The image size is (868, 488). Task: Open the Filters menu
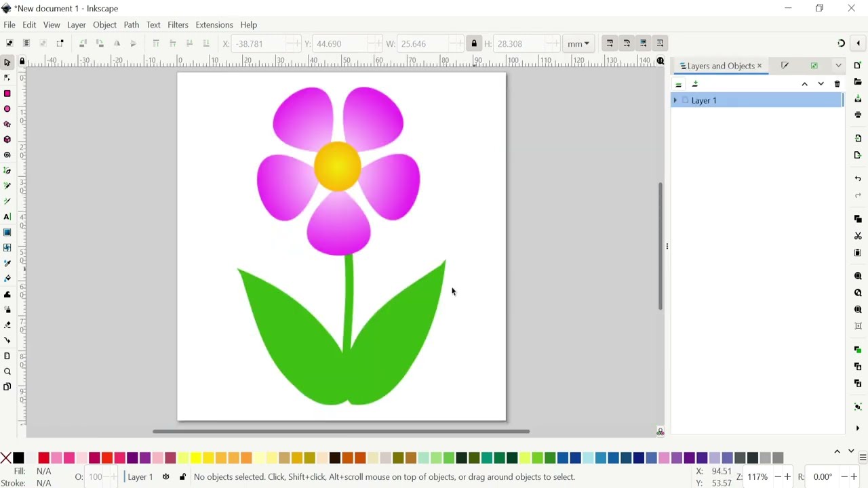[x=178, y=25]
